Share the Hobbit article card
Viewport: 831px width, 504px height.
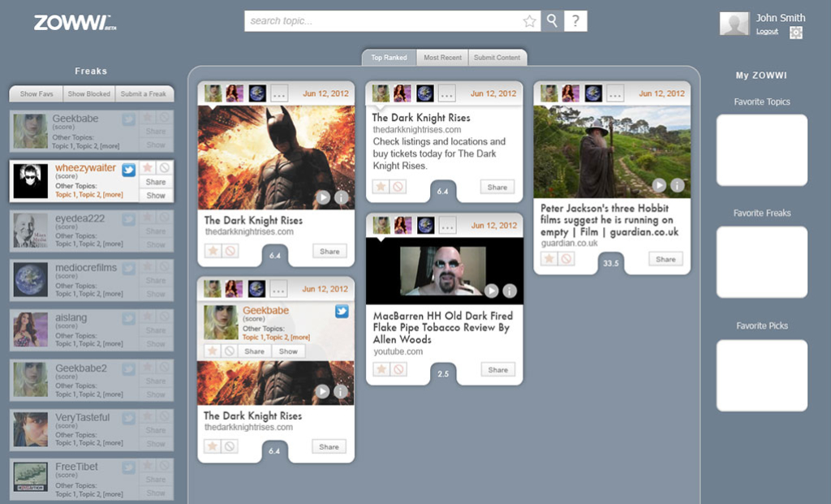665,259
